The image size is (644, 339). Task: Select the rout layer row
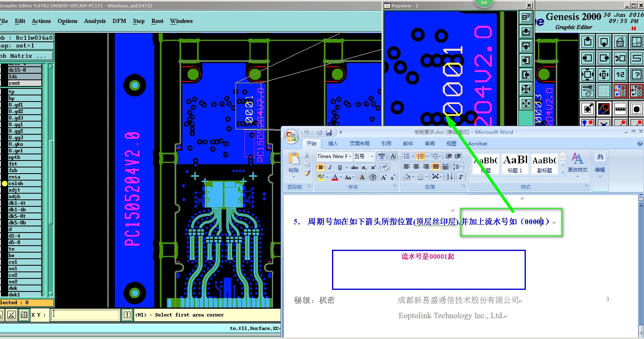click(25, 83)
